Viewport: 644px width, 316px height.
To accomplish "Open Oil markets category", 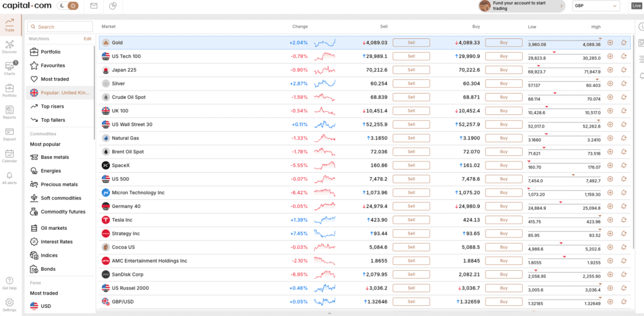I will (60, 228).
